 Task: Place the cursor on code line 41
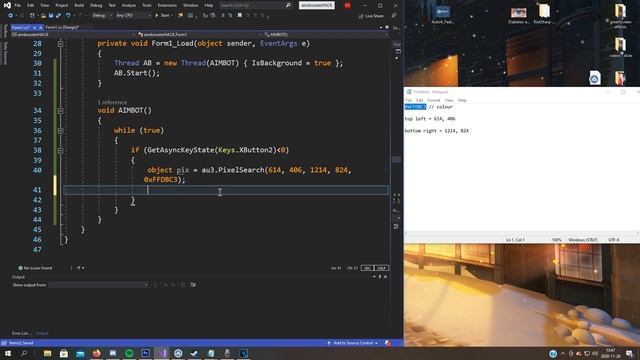point(226,190)
